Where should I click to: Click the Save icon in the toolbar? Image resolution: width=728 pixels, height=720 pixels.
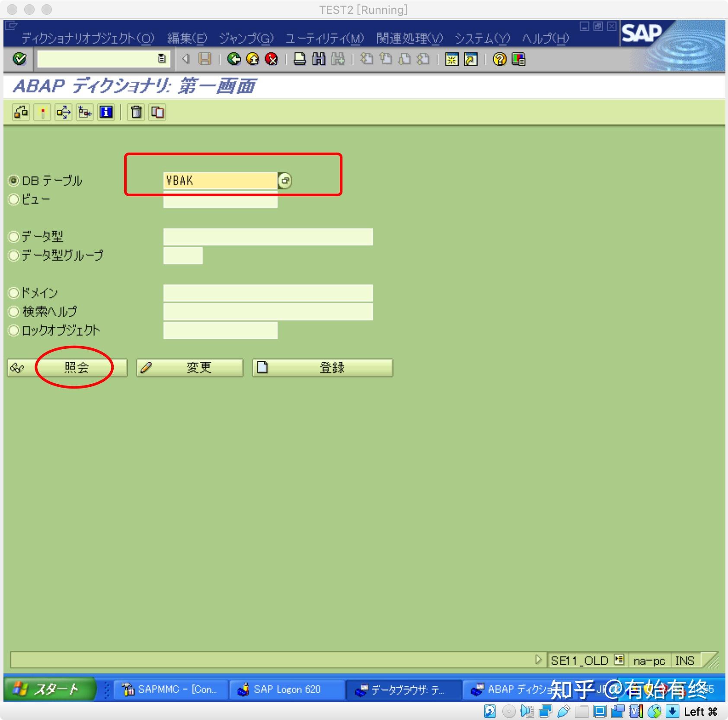tap(205, 59)
